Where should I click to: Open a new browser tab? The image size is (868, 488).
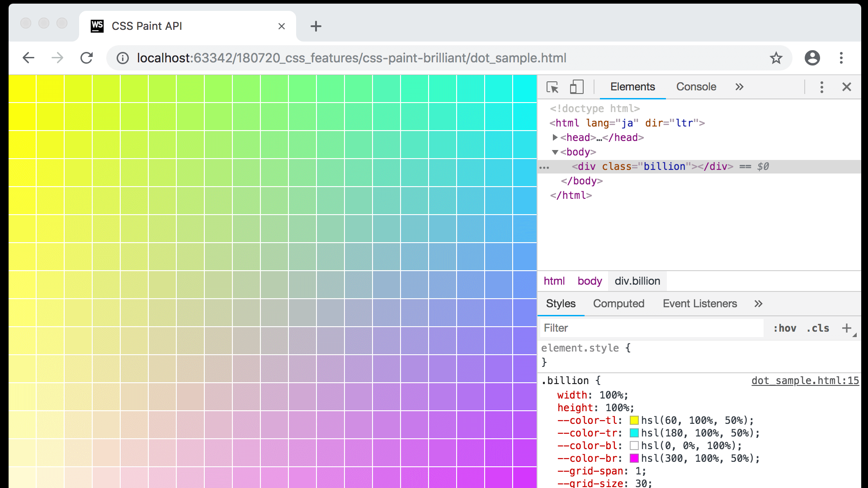click(x=316, y=26)
